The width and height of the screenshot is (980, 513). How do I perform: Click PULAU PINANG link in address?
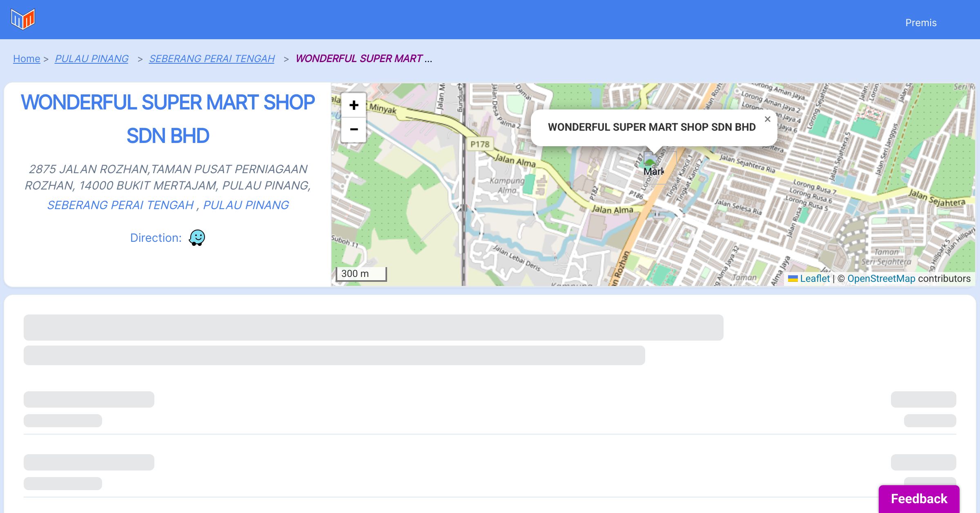246,205
